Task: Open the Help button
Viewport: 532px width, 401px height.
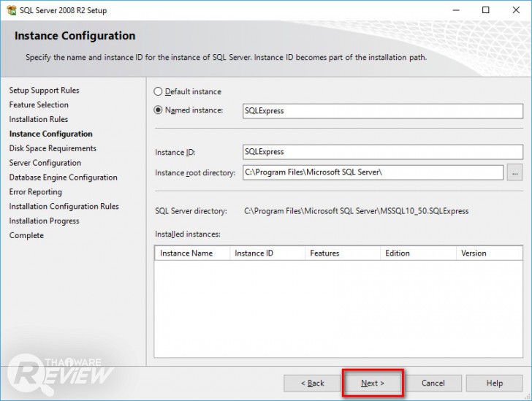Action: [494, 383]
